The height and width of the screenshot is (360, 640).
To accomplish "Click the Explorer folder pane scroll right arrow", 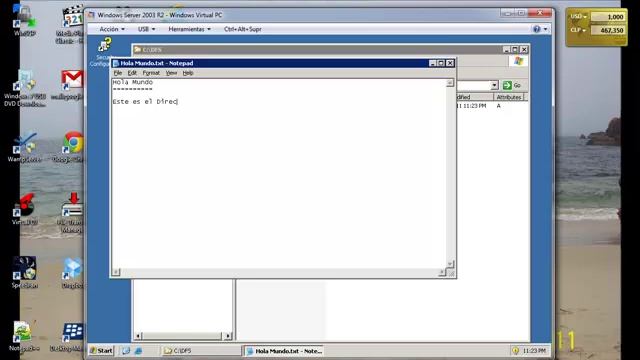I will pyautogui.click(x=228, y=336).
